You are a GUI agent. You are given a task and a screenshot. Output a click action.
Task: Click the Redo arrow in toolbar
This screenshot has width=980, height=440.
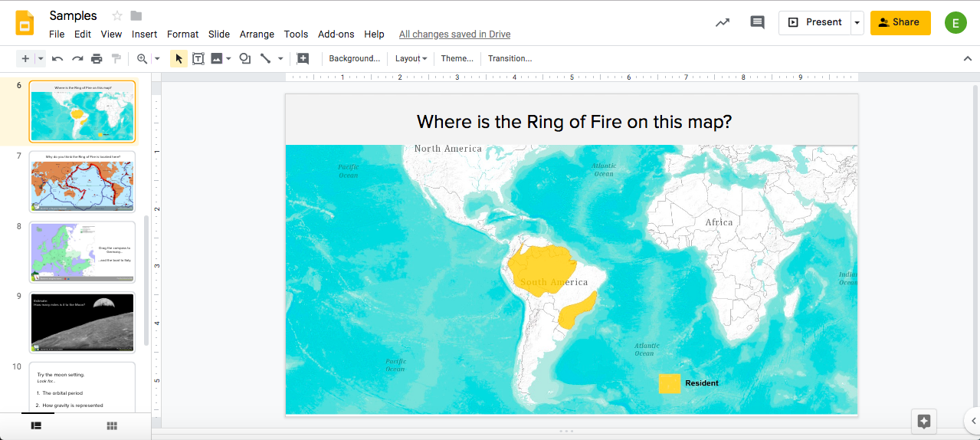pyautogui.click(x=77, y=58)
